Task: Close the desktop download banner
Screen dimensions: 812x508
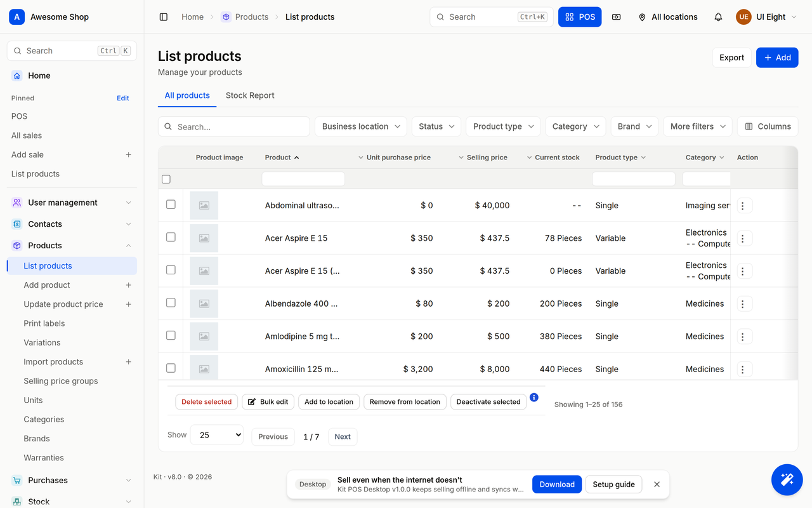Action: tap(657, 485)
